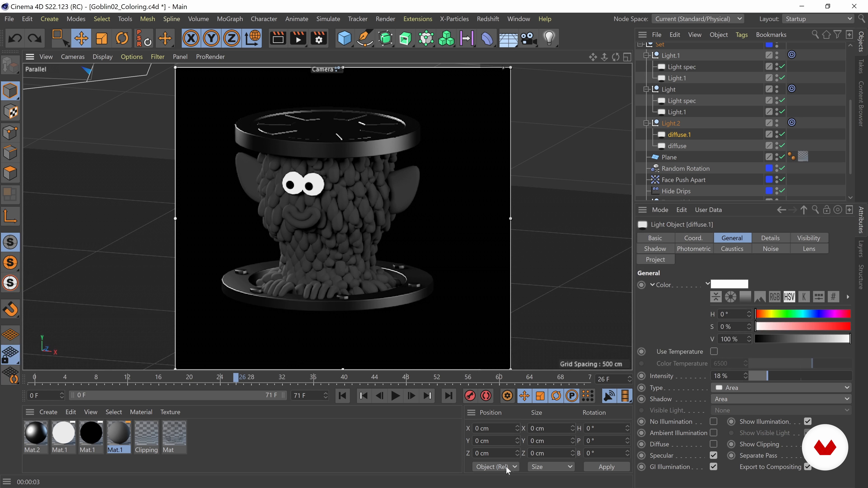Enable axis mode L icon
The width and height of the screenshot is (868, 488).
tap(10, 216)
